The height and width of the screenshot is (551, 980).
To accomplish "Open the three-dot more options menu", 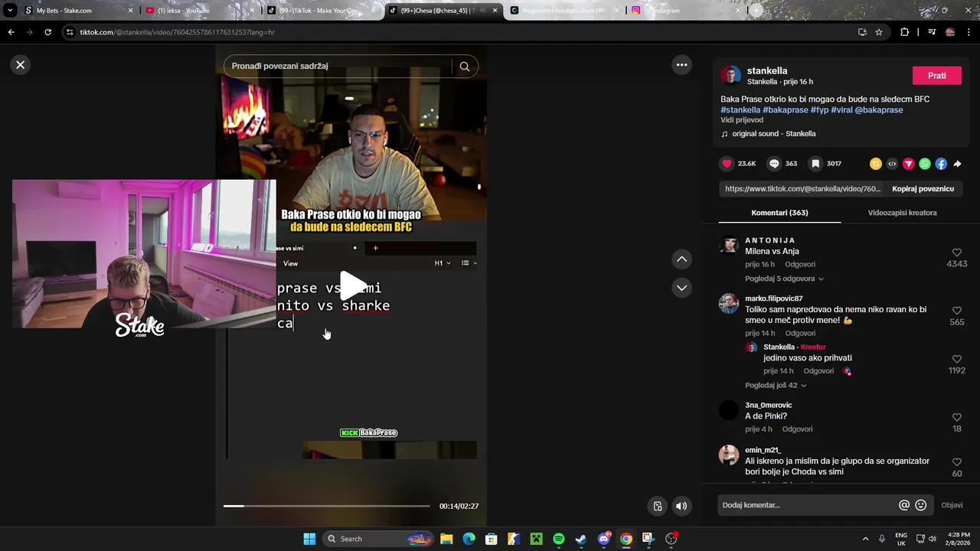I will click(x=681, y=65).
